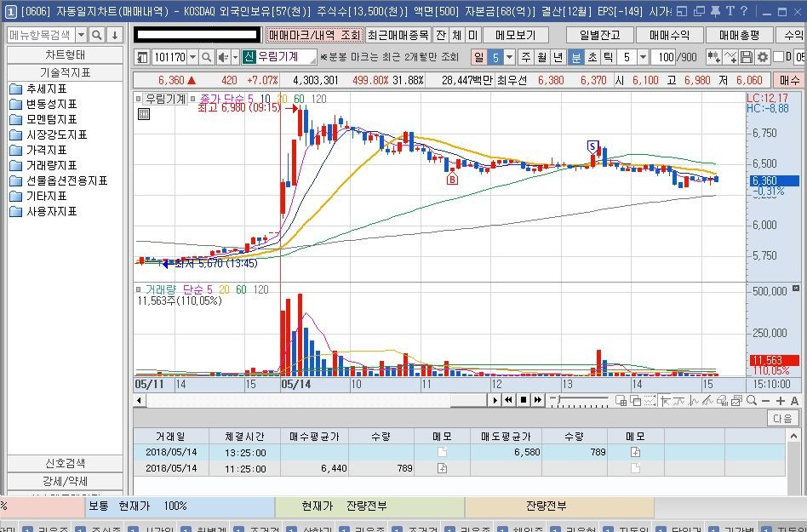807x532 pixels.
Task: Click 메모보기 button
Action: click(x=516, y=35)
